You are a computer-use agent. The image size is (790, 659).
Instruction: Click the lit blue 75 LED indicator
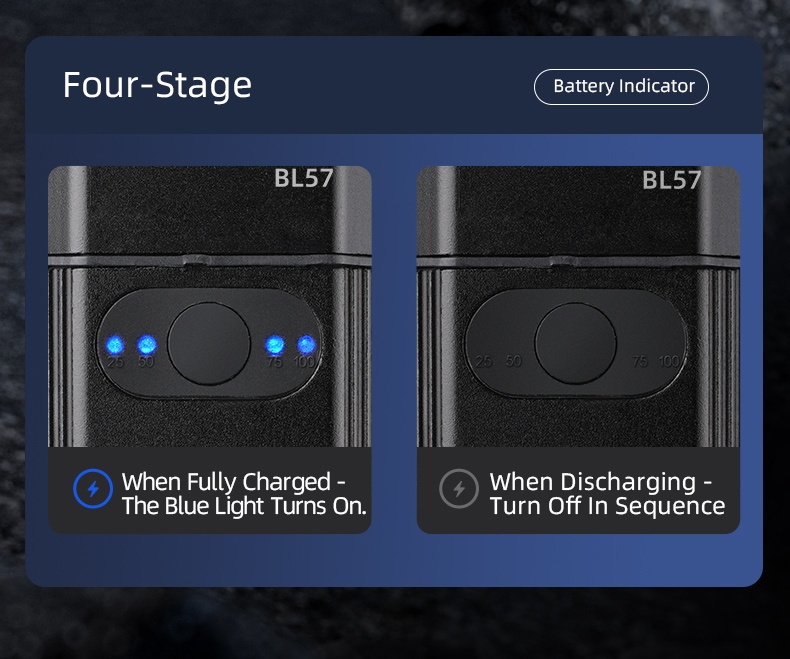pyautogui.click(x=275, y=346)
